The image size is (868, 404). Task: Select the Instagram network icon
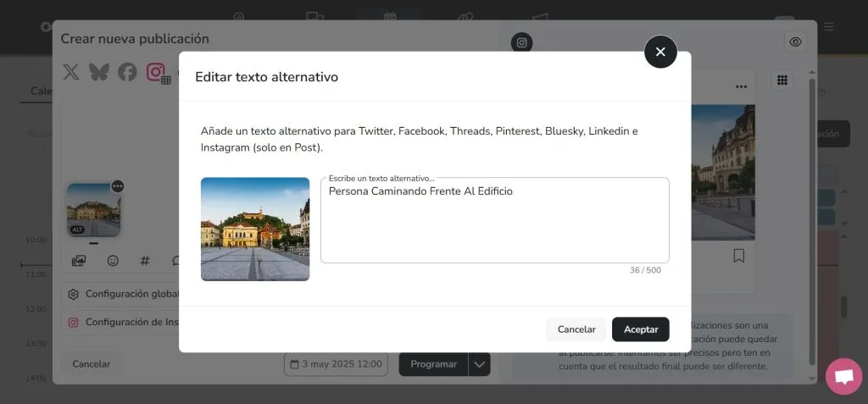tap(156, 72)
